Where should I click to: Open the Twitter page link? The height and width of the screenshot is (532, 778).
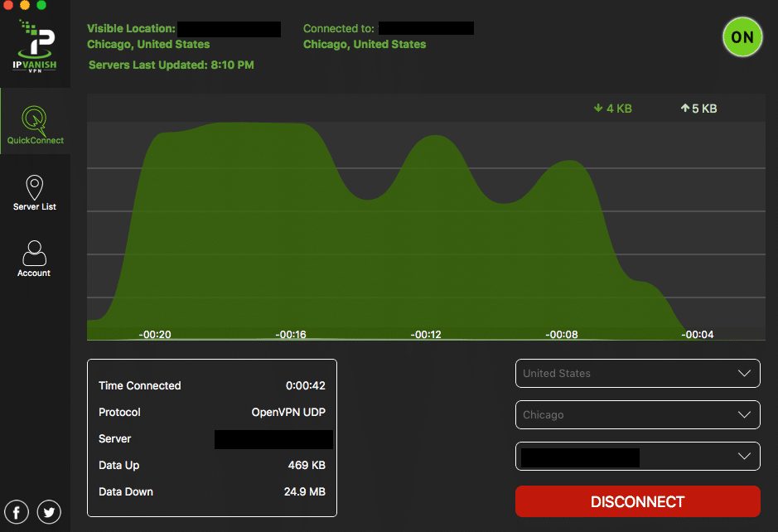[x=49, y=511]
